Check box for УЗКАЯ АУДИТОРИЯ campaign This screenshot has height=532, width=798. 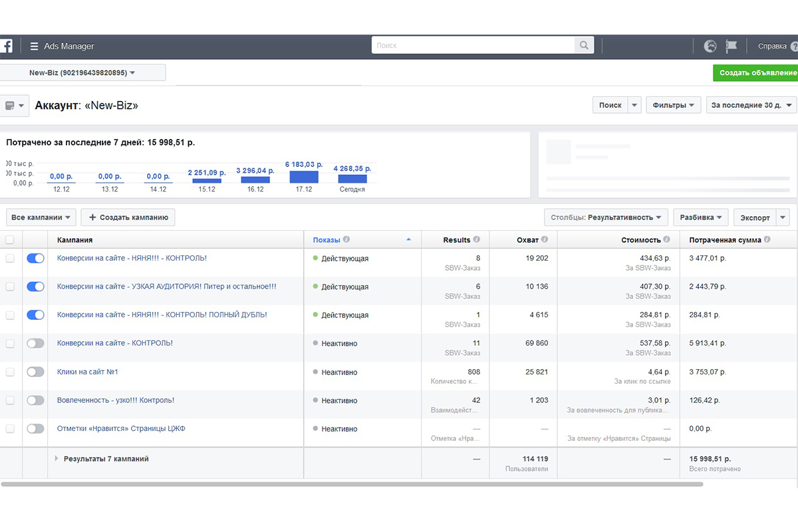[x=9, y=287]
